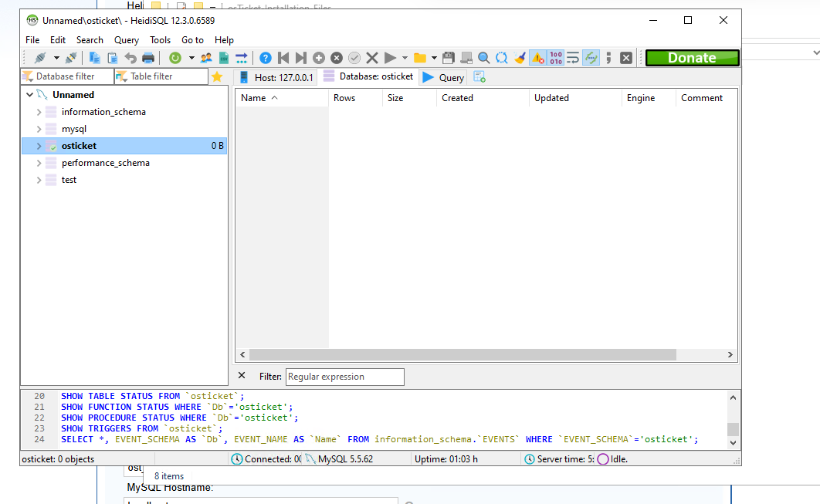Click the semicolon delimiter icon

(608, 58)
